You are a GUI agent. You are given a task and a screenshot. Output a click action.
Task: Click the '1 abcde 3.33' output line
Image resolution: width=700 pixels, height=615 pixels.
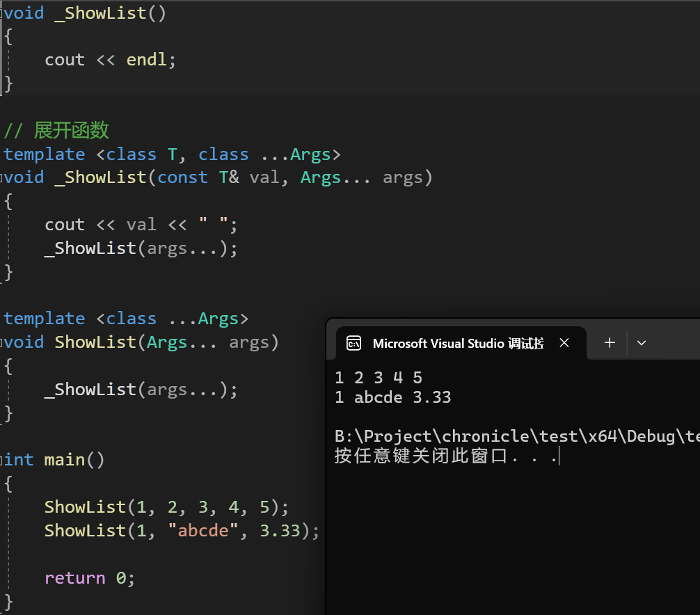pos(393,397)
